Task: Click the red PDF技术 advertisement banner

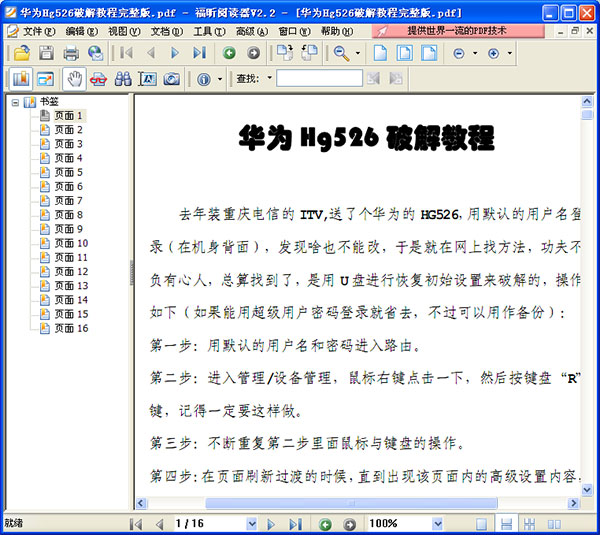Action: click(x=458, y=31)
